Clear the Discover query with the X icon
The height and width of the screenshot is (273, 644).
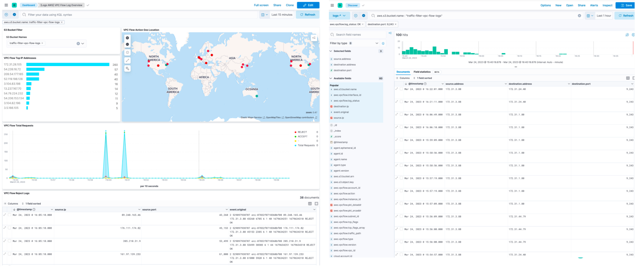tap(579, 15)
